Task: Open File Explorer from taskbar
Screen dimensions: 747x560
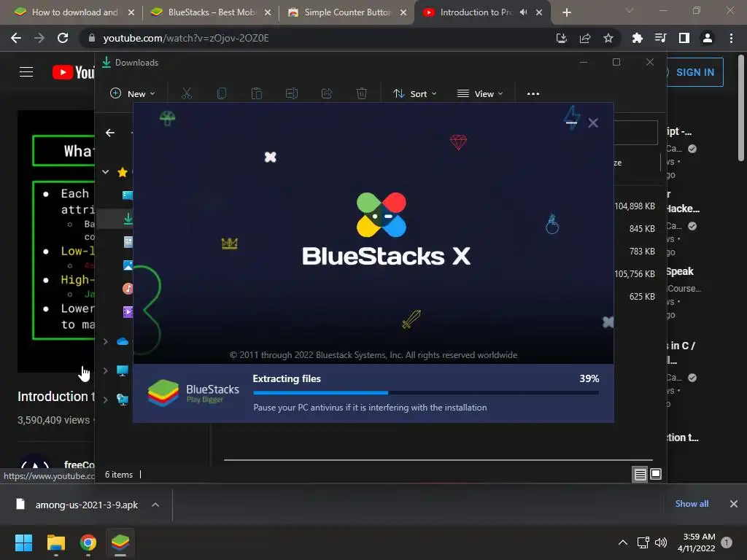Action: [56, 542]
